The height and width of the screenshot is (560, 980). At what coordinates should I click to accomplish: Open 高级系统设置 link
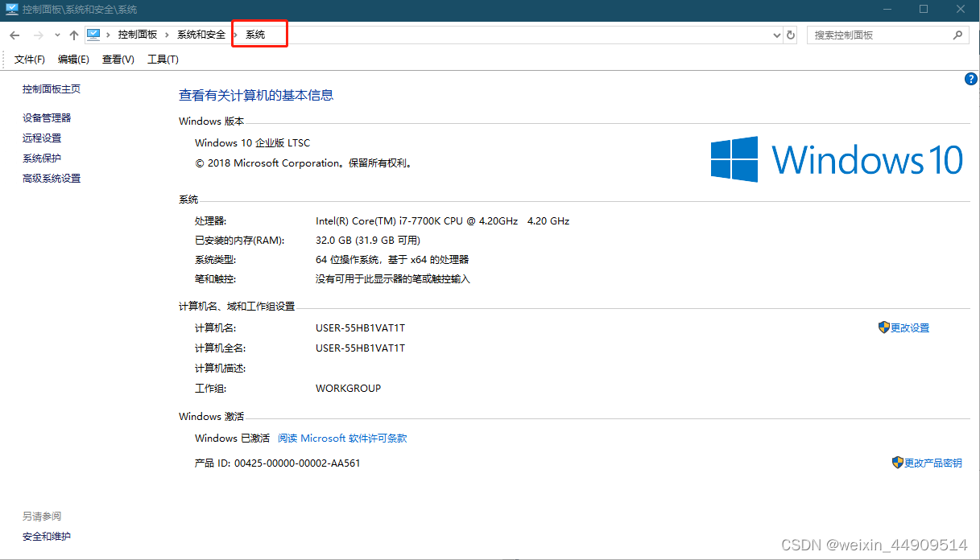(52, 179)
